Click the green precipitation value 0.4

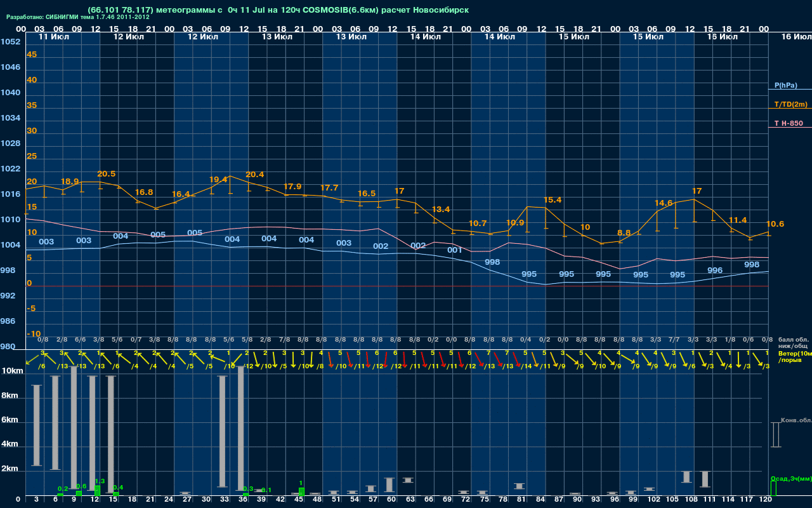point(118,488)
